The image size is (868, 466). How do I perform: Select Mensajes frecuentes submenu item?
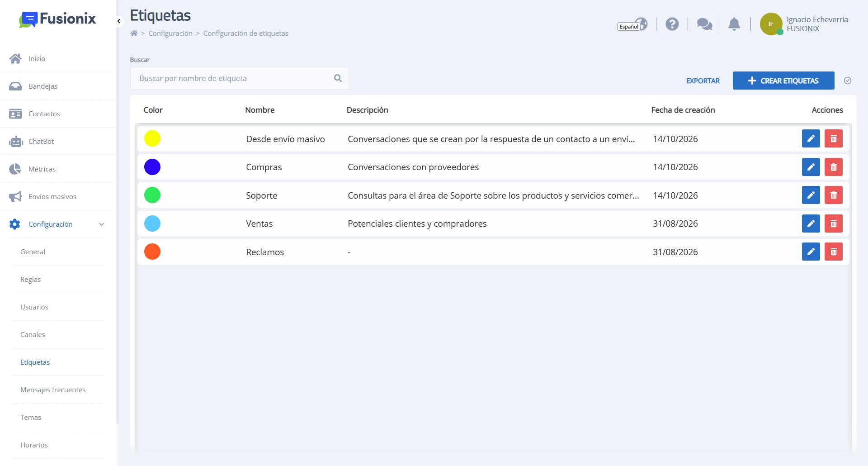(x=58, y=390)
